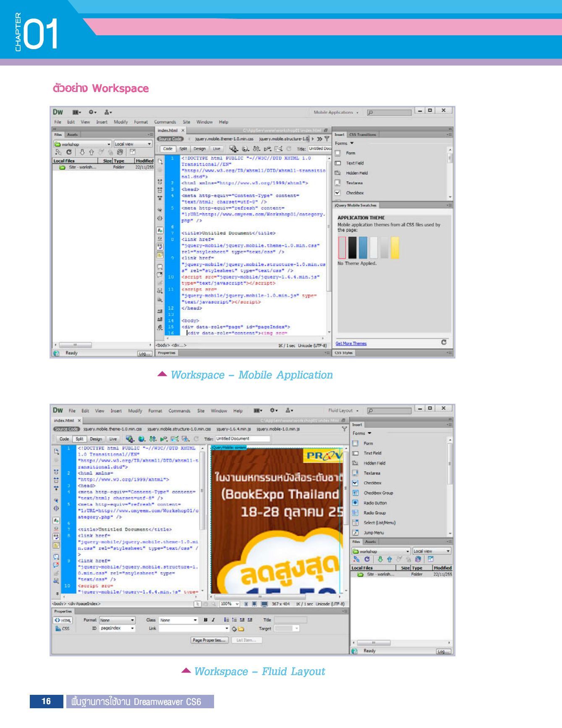Switch to Split view in the Mobile Applications window
This screenshot has width=562, height=728.
coord(183,149)
